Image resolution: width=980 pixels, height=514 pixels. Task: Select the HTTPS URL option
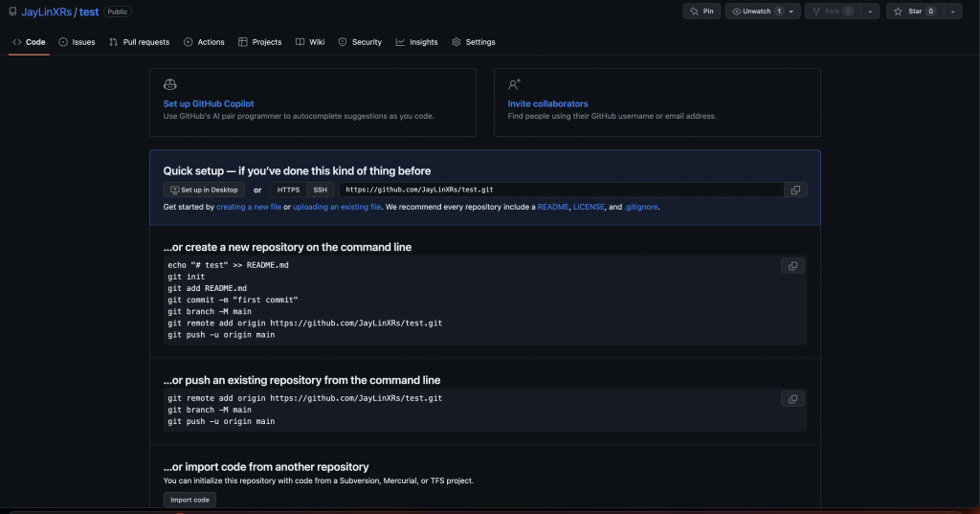[288, 190]
